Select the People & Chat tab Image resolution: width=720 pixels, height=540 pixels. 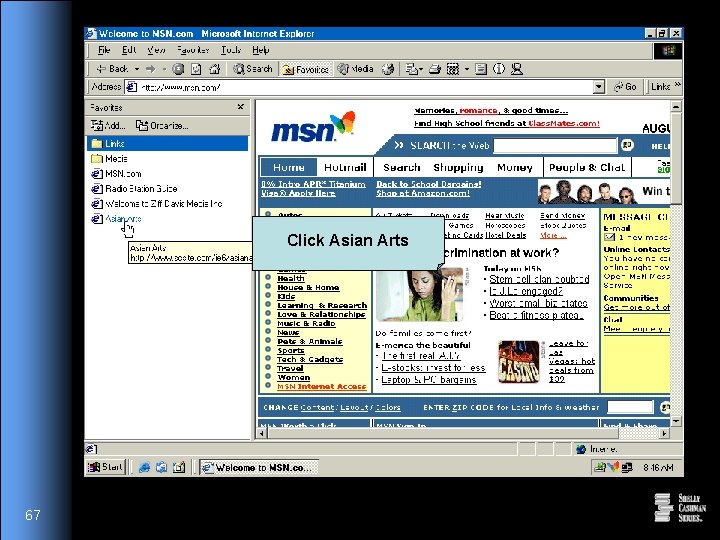click(x=586, y=167)
